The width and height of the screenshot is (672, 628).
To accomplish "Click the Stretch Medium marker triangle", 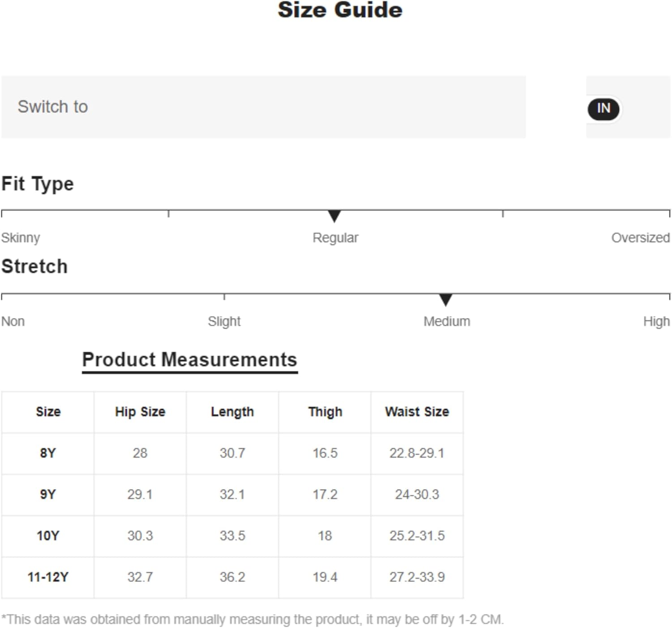I will 445,300.
